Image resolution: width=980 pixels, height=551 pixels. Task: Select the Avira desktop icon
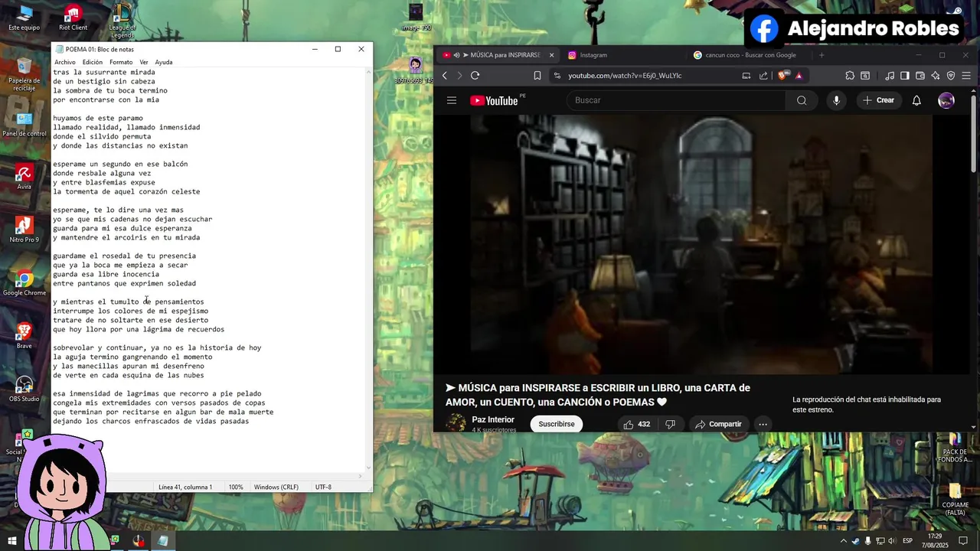pyautogui.click(x=24, y=177)
